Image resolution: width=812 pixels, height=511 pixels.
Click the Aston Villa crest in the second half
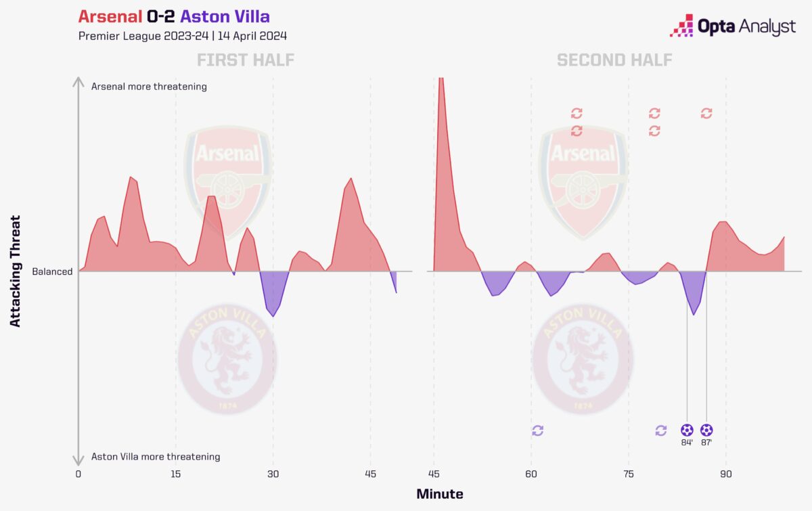(583, 357)
